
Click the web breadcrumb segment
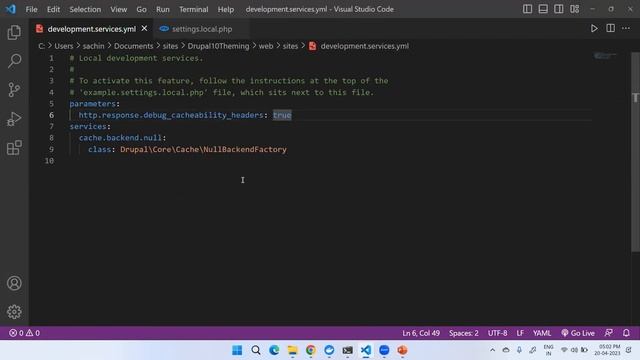click(266, 46)
